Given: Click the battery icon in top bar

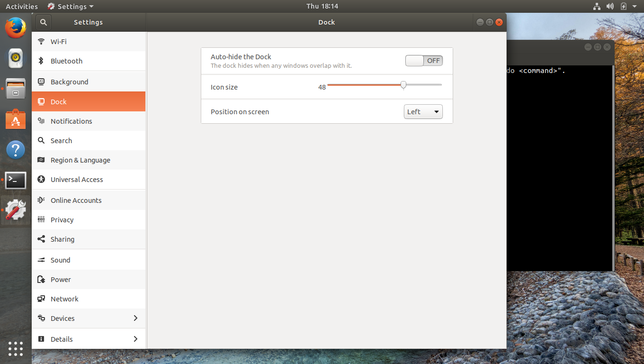Looking at the screenshot, I should (624, 6).
